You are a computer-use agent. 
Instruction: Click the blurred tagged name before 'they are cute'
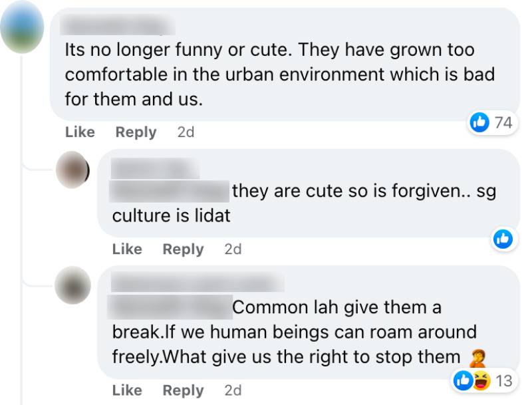click(170, 192)
